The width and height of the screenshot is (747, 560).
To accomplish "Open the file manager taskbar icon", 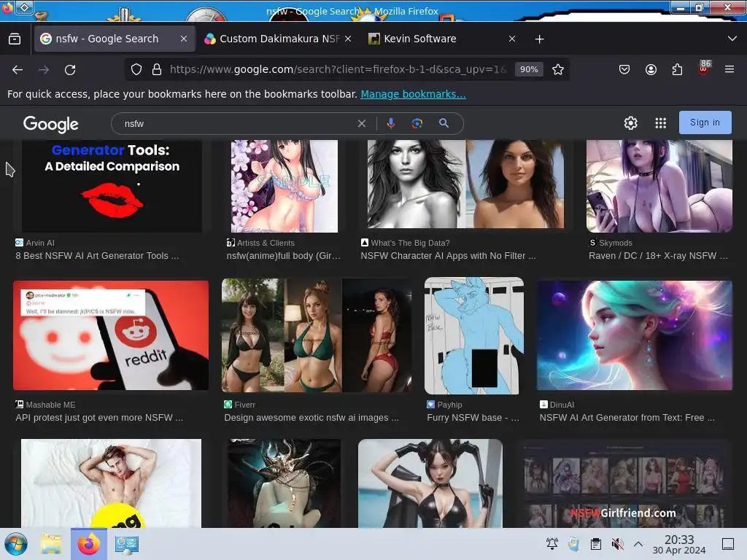I will pyautogui.click(x=51, y=544).
